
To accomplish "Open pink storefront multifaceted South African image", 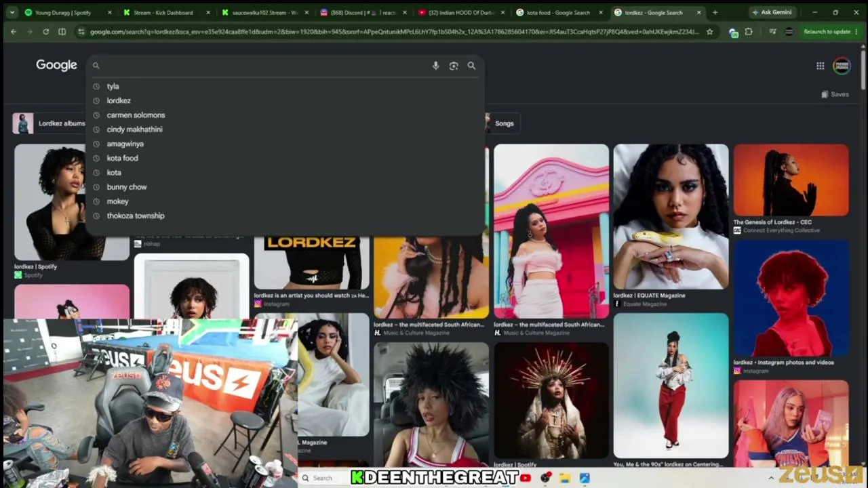I will pos(551,231).
